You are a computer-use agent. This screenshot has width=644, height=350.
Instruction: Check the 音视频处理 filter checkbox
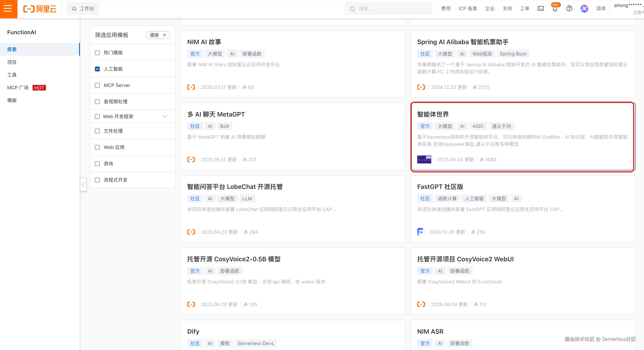[97, 102]
